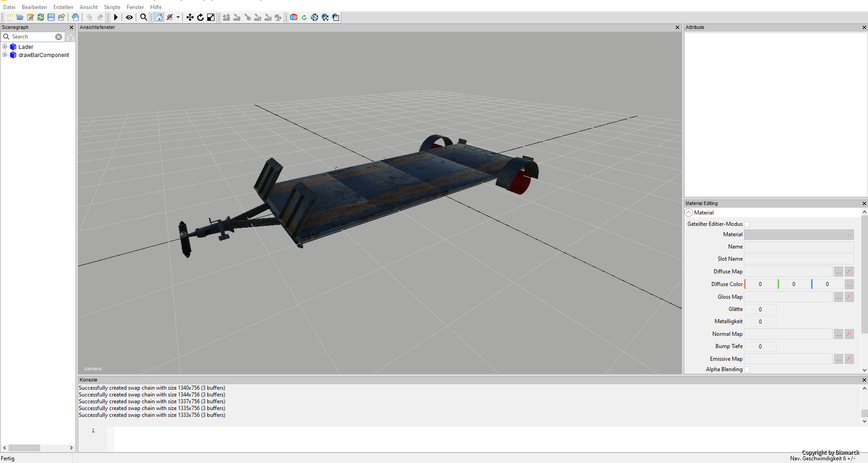Click the eye visibility icon in toolbar
The width and height of the screenshot is (868, 463).
point(129,17)
